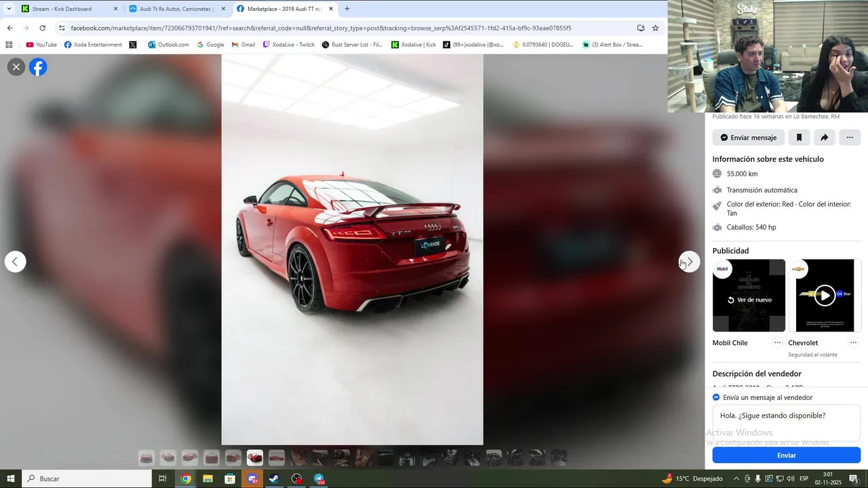Open the Google bookmark

(210, 45)
